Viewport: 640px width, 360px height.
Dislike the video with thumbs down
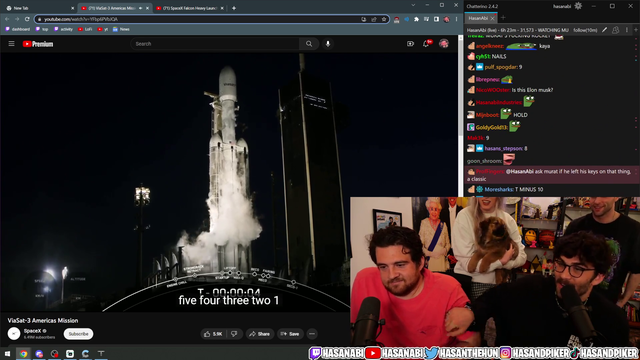click(x=234, y=334)
